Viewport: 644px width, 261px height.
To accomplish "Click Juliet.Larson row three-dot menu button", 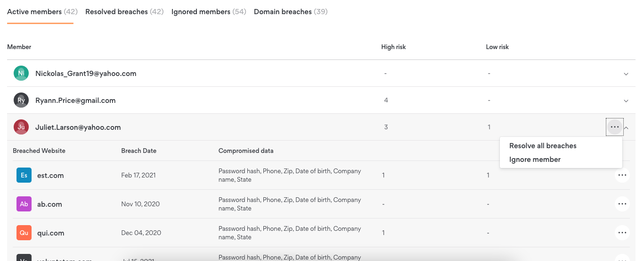I will tap(614, 127).
